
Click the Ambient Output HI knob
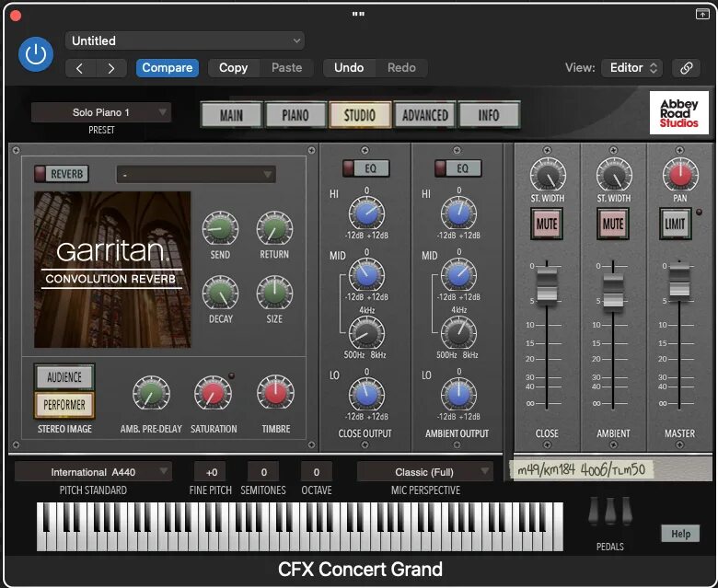coord(458,213)
